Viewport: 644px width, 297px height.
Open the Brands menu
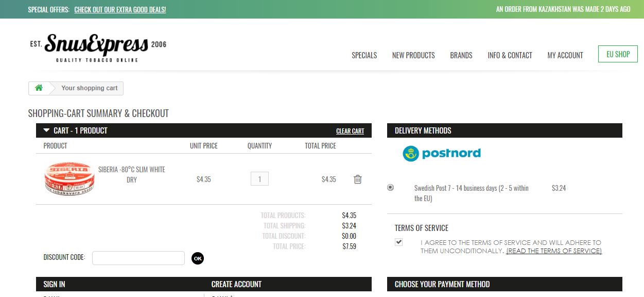tap(461, 55)
